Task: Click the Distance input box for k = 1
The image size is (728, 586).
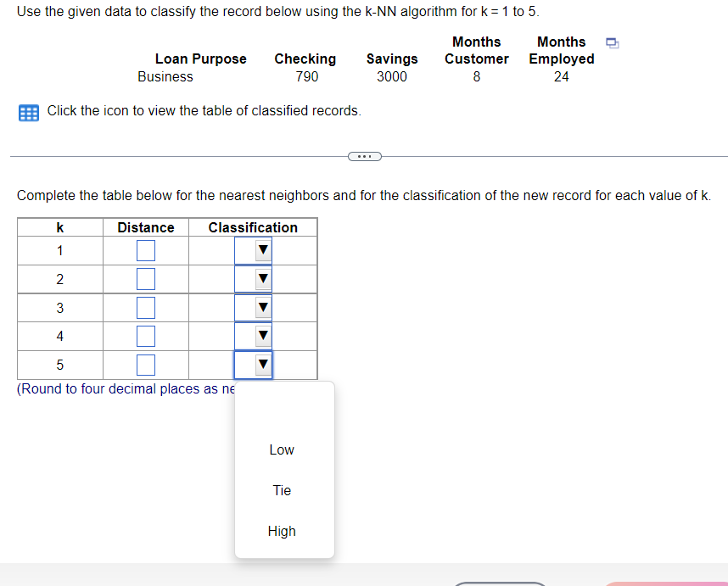Action: pyautogui.click(x=145, y=250)
